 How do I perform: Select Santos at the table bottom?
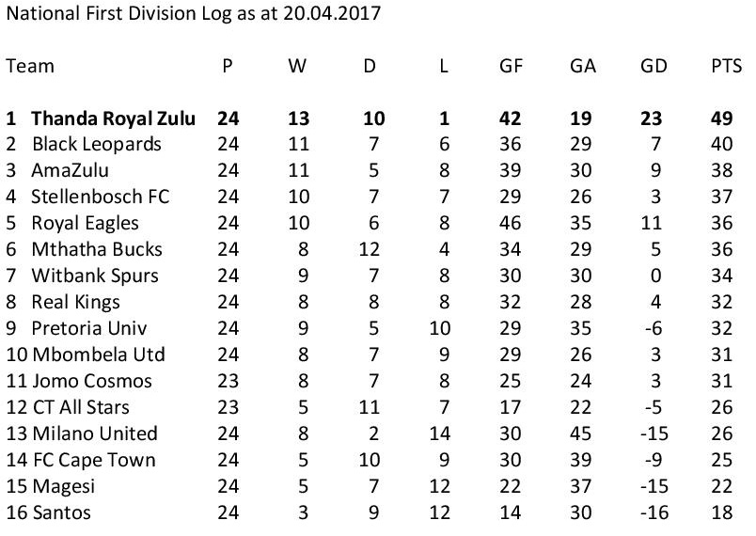[x=57, y=513]
